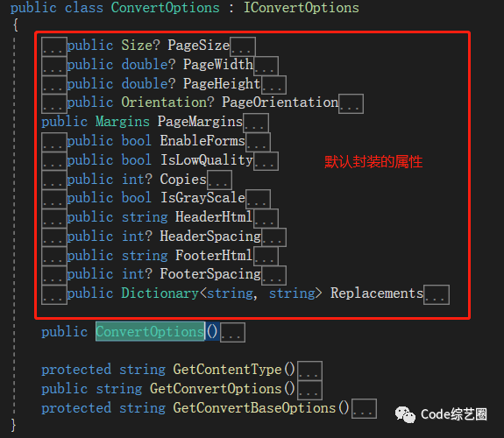Expand collapsed body after PageHeight property
The width and height of the screenshot is (504, 438).
pyautogui.click(x=273, y=85)
